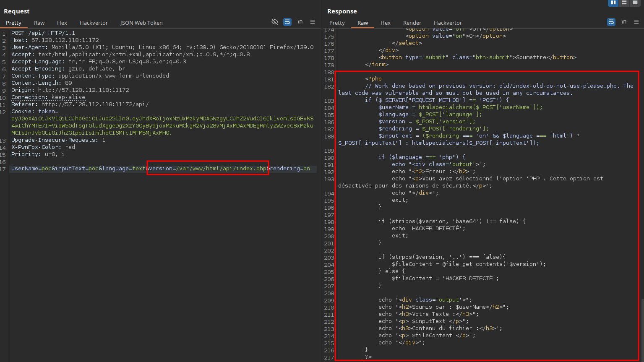
Task: Click the 'if ($language === "php")' line
Action: [x=422, y=157]
